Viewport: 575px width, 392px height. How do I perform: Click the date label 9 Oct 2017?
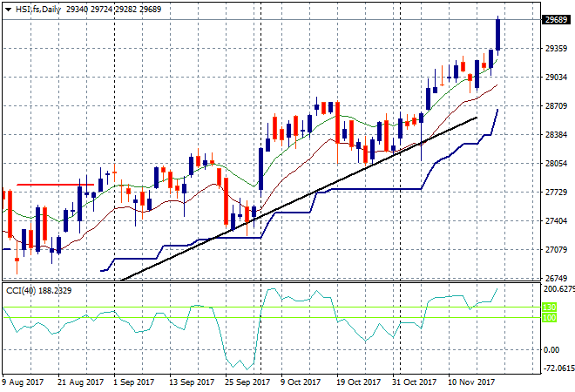(x=301, y=382)
